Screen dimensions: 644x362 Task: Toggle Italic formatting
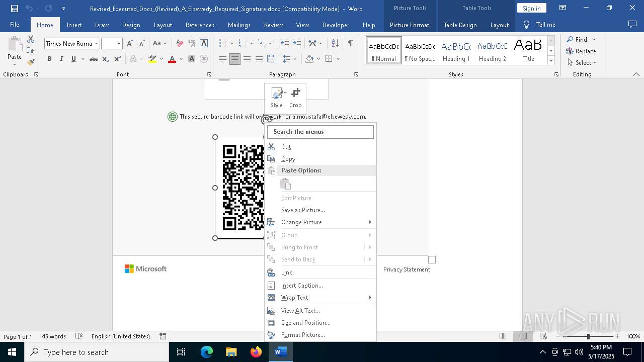click(61, 59)
